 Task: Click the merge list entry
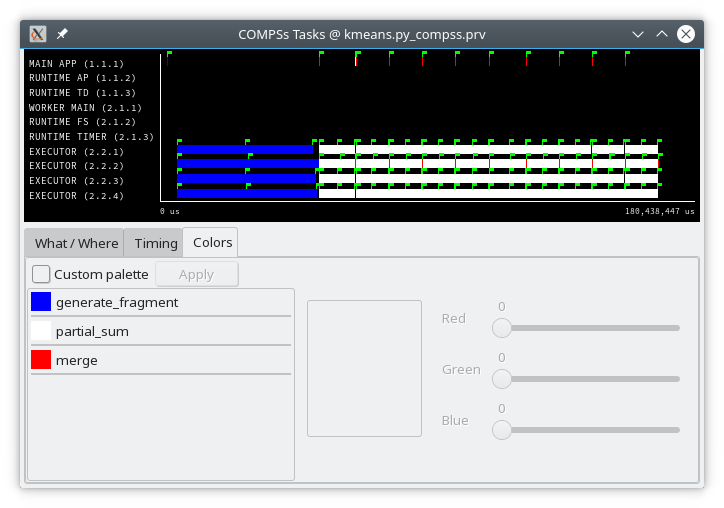coord(161,360)
